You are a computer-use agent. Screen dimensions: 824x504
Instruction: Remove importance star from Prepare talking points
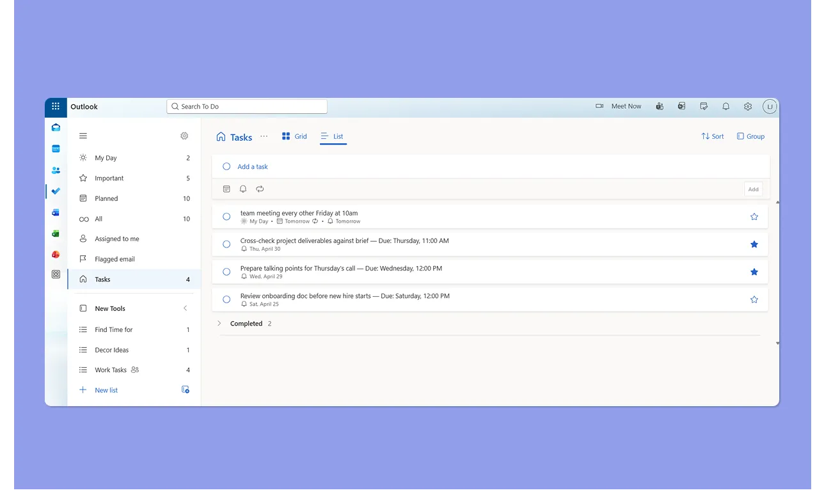[754, 272]
